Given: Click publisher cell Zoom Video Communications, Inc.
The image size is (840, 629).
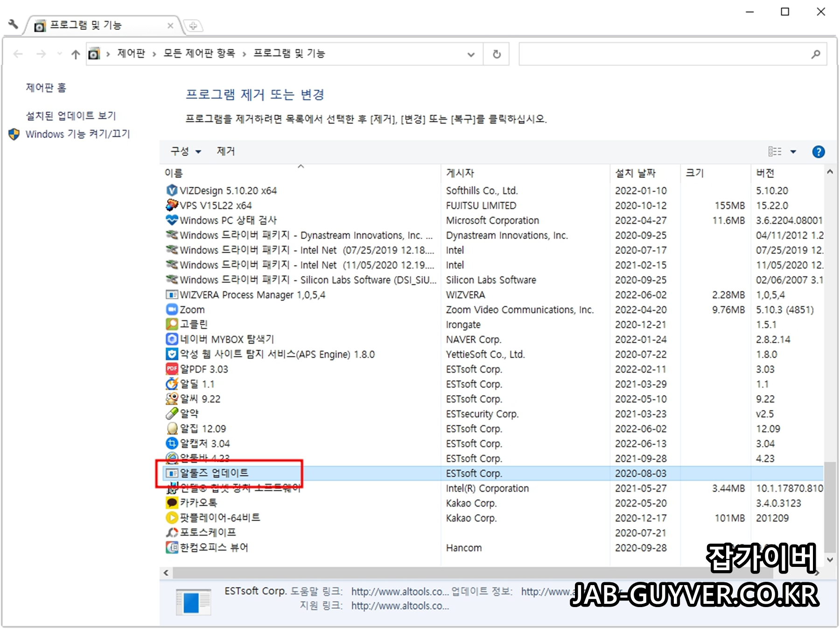Looking at the screenshot, I should (519, 310).
